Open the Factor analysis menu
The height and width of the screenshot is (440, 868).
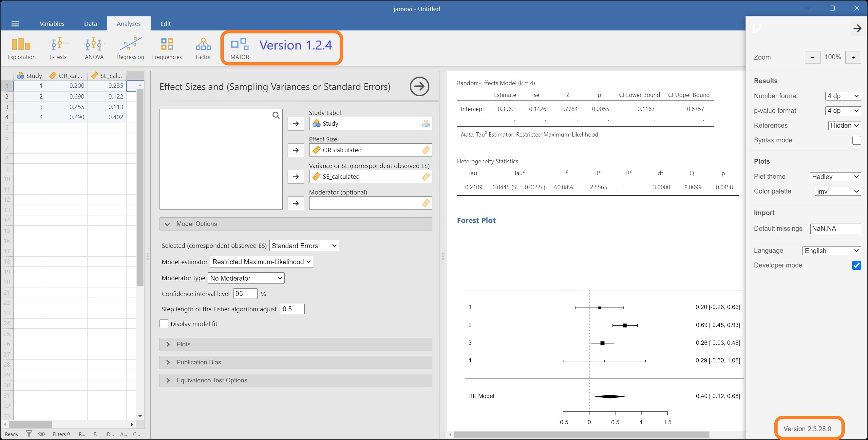coord(203,48)
